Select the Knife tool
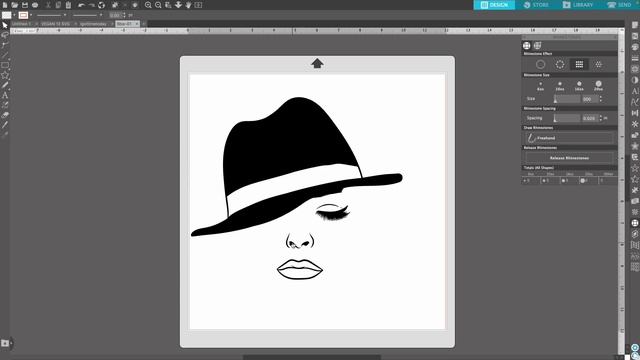Viewport: 640px width, 360px height. [x=5, y=125]
